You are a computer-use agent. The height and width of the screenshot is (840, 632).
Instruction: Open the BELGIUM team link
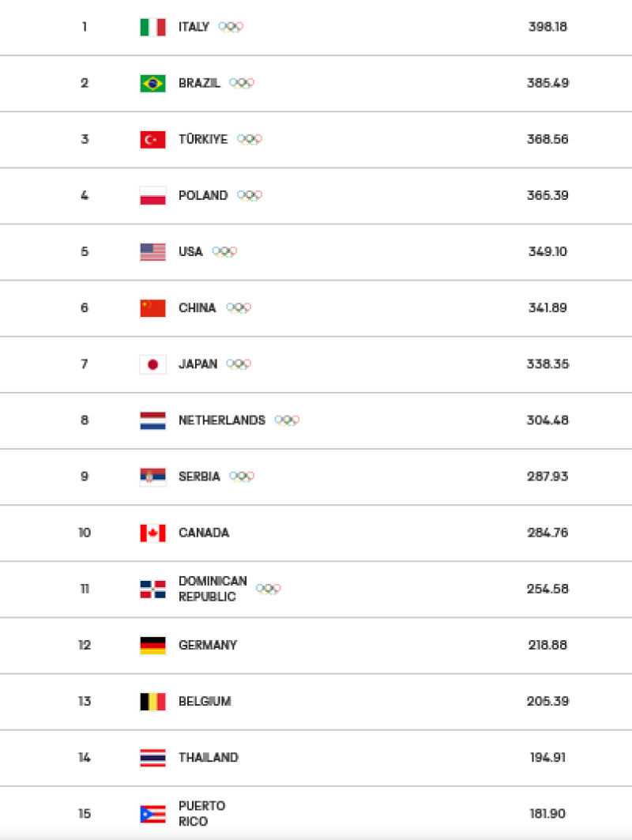(205, 701)
